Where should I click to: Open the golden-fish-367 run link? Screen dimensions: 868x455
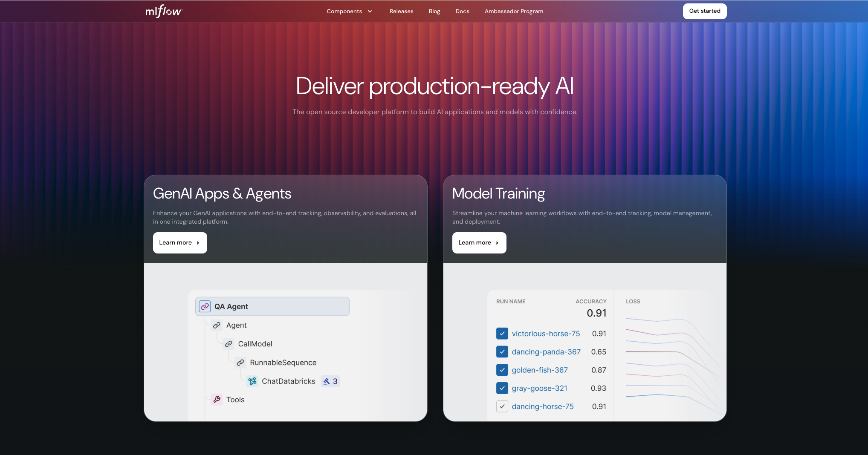(539, 370)
